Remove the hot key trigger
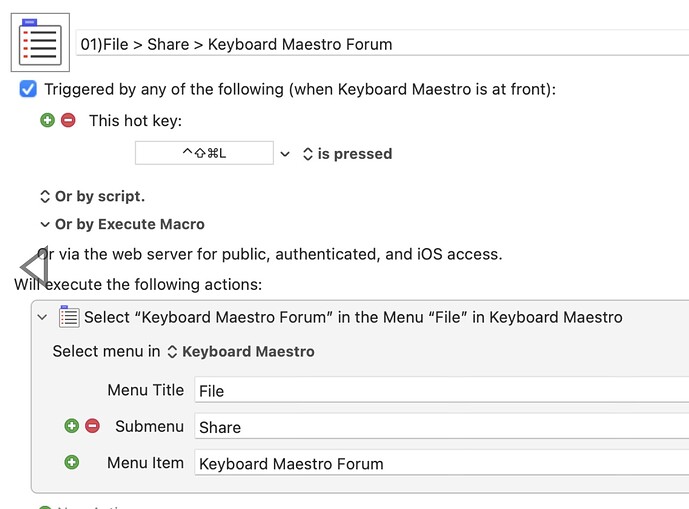Viewport: 689px width, 509px height. point(68,120)
